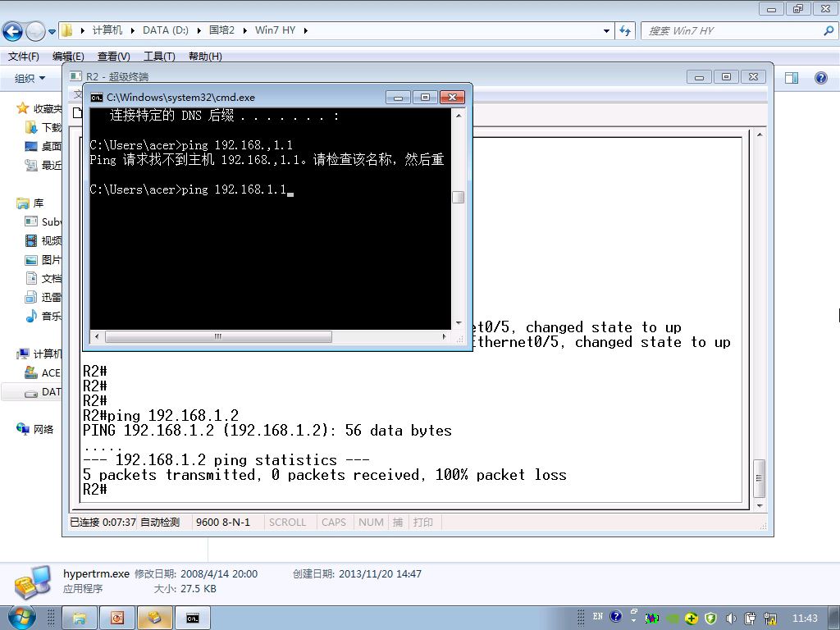Viewport: 840px width, 630px height.
Task: Open the address bar history dropdown
Action: click(x=606, y=30)
